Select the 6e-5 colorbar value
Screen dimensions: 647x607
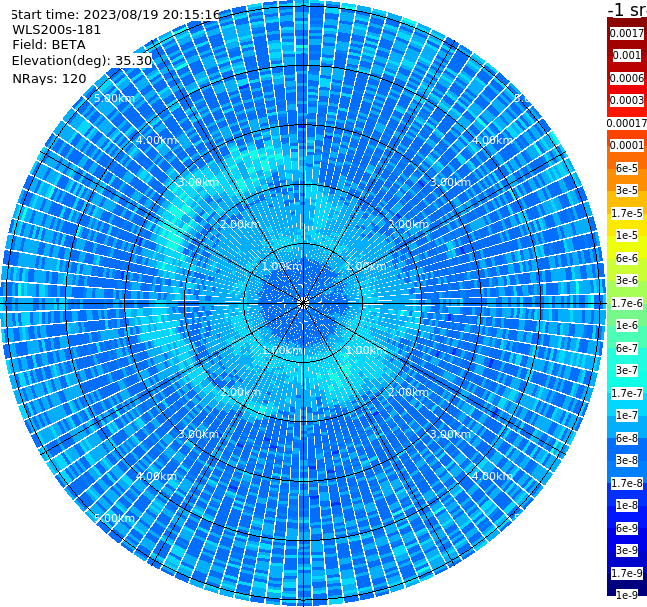[x=627, y=168]
